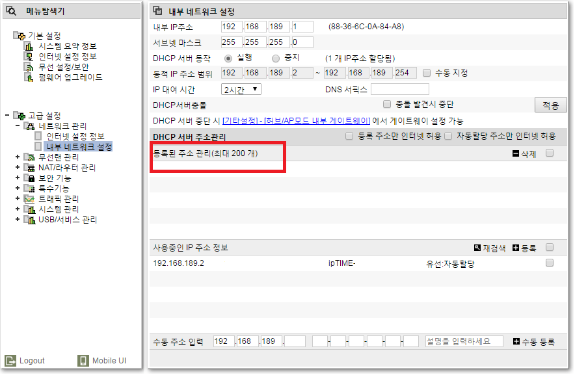Collapse the 고급 설정 tree node
The image size is (588, 379).
7,115
